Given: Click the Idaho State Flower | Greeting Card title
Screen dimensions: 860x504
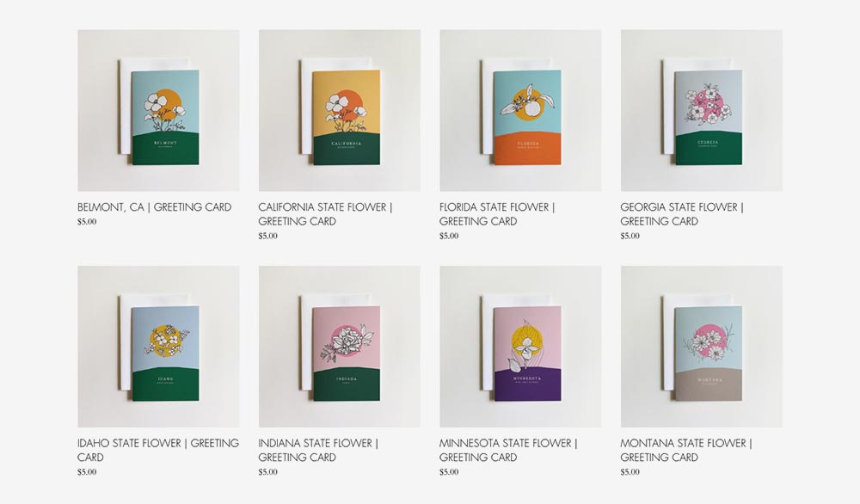Looking at the screenshot, I should pos(158,451).
